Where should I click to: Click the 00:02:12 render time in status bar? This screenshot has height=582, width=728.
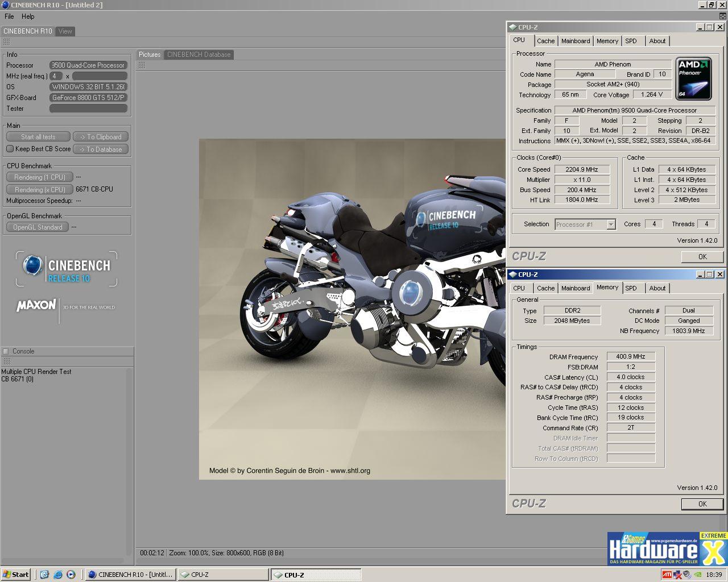tap(152, 552)
